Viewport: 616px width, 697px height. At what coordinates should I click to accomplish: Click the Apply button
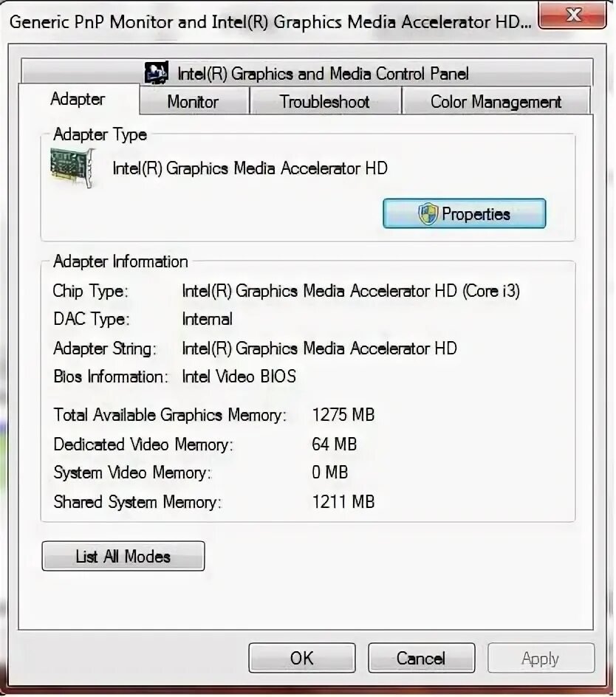tap(541, 658)
